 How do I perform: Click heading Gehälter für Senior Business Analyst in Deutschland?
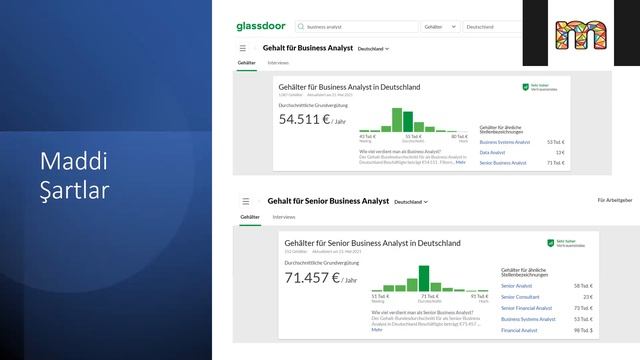pos(373,243)
